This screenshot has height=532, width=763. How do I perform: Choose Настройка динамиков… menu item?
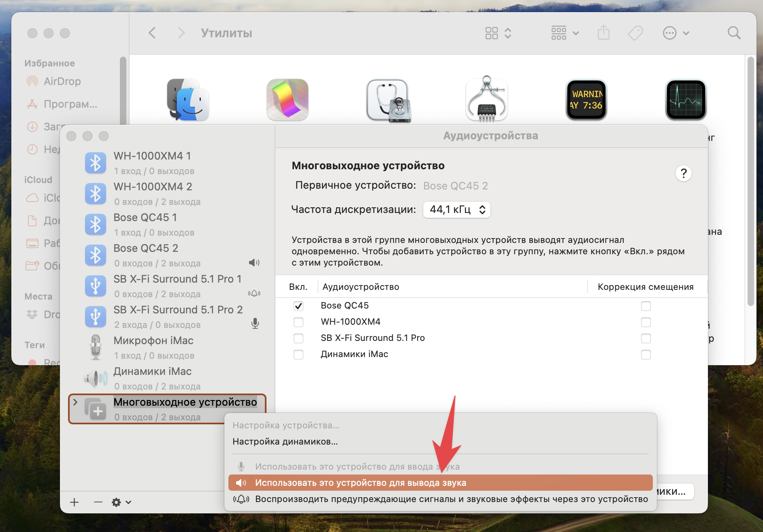pyautogui.click(x=441, y=442)
